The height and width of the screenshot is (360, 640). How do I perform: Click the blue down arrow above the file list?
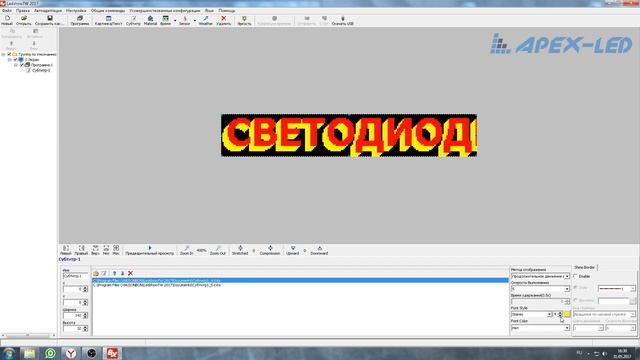tap(122, 273)
